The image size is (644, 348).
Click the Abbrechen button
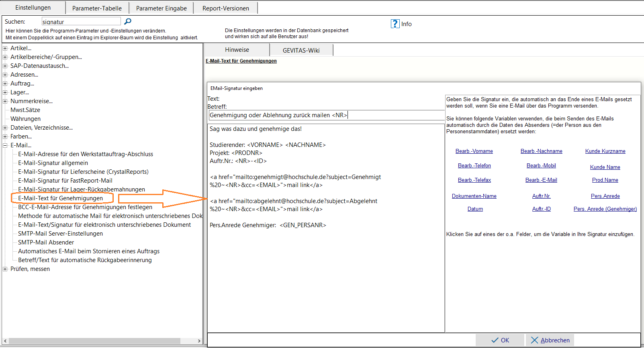click(x=550, y=340)
